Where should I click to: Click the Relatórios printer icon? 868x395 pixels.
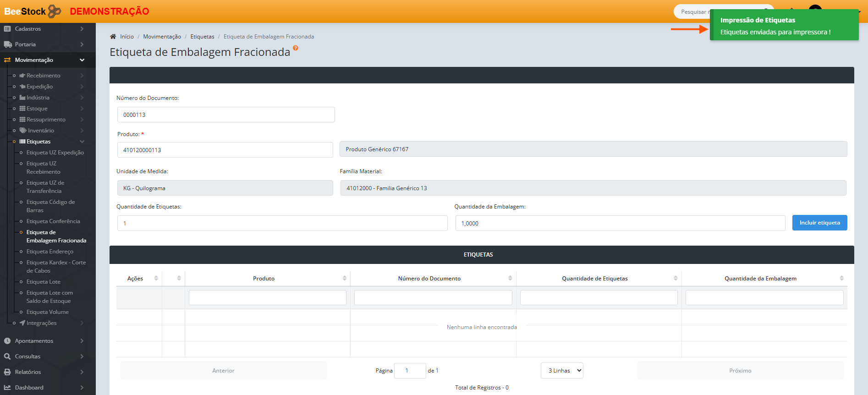coord(7,372)
